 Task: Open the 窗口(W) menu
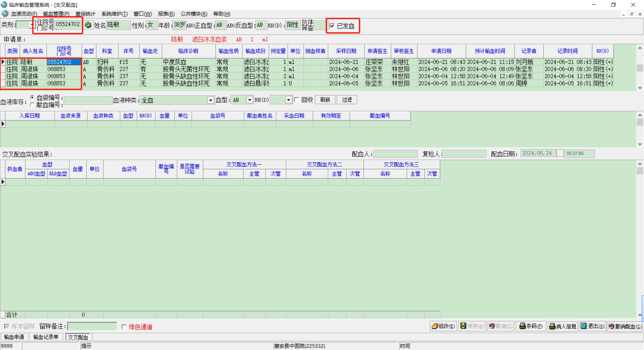pyautogui.click(x=143, y=14)
